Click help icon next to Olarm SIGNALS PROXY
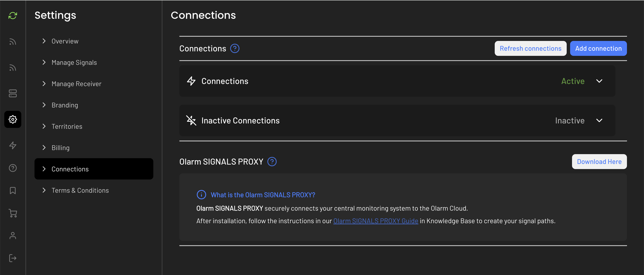Image resolution: width=644 pixels, height=275 pixels. point(272,162)
